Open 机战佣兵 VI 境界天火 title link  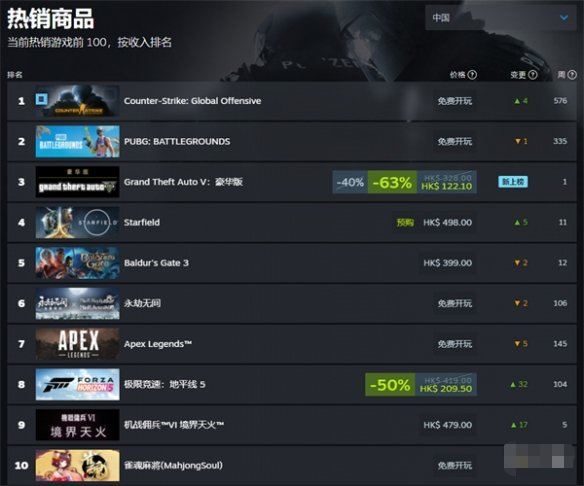174,425
